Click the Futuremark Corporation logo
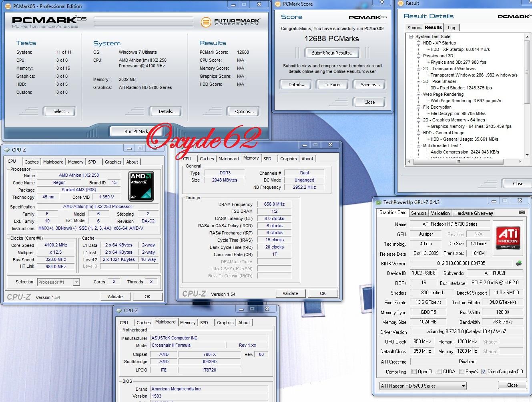Screen dimensions: 532x402 [230, 22]
